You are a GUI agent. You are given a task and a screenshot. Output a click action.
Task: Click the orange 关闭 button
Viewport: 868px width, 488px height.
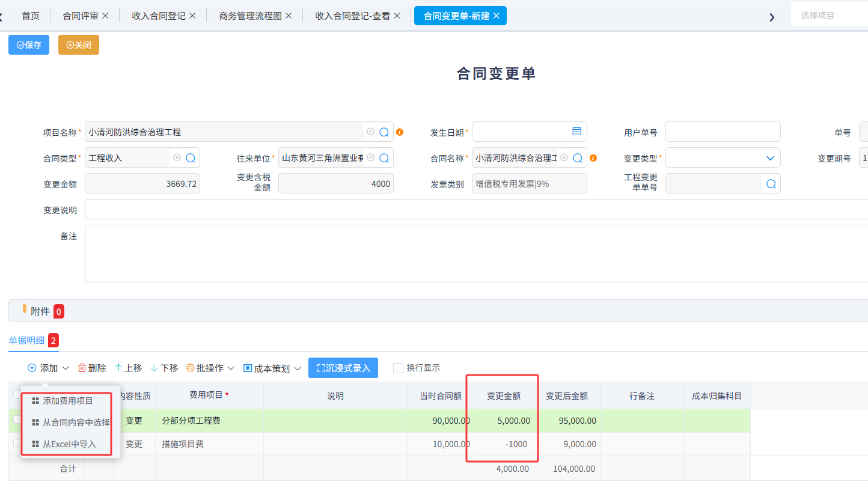(x=79, y=45)
